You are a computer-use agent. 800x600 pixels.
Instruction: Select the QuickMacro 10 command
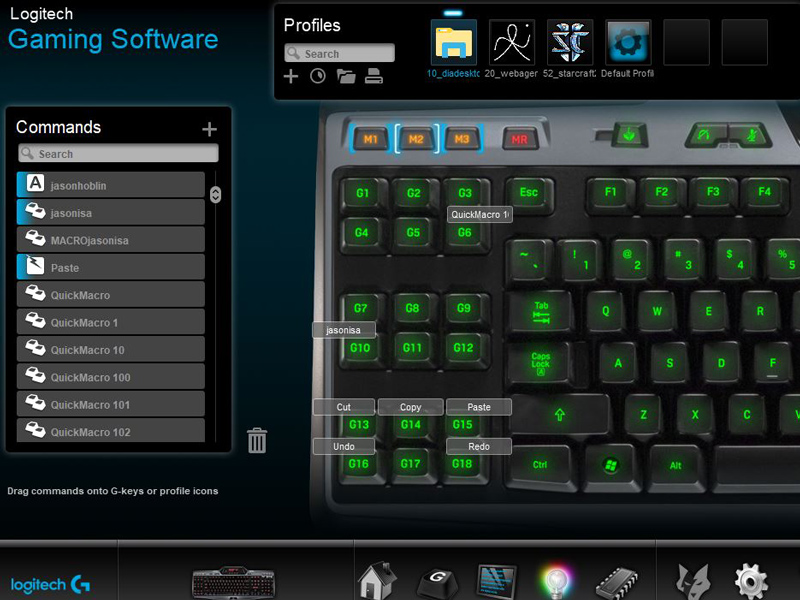click(x=111, y=349)
